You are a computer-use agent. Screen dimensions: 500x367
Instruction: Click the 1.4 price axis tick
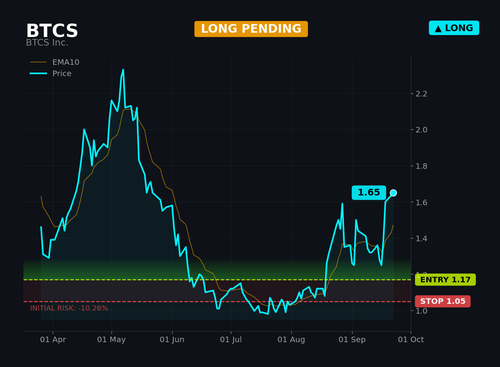tap(421, 238)
